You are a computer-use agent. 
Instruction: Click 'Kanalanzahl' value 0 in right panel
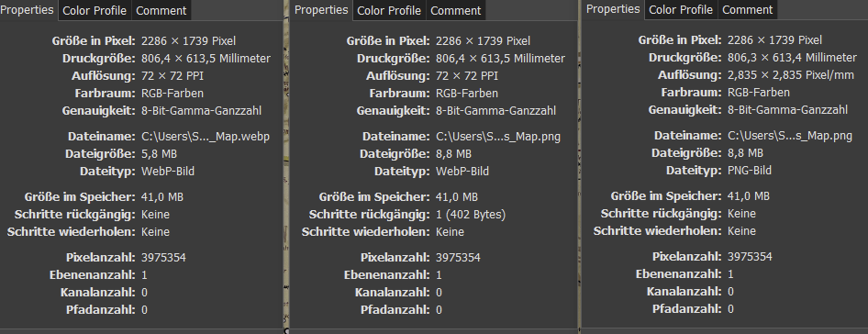click(730, 292)
